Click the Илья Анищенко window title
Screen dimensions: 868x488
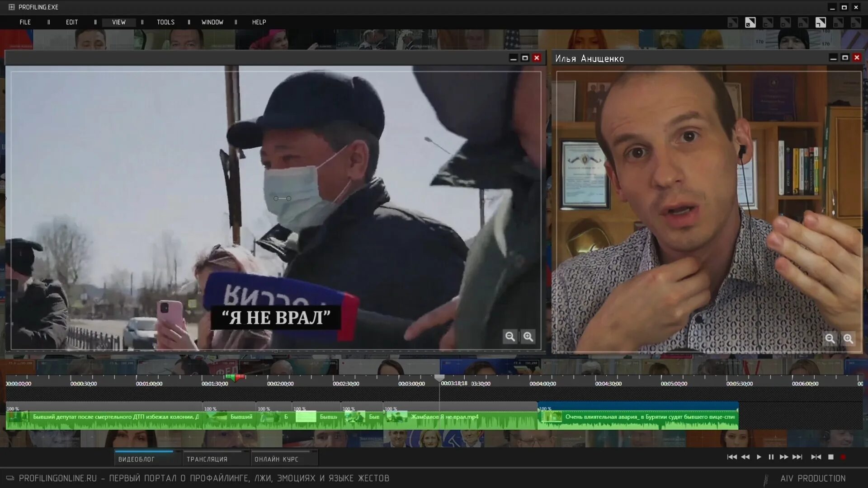(x=590, y=59)
